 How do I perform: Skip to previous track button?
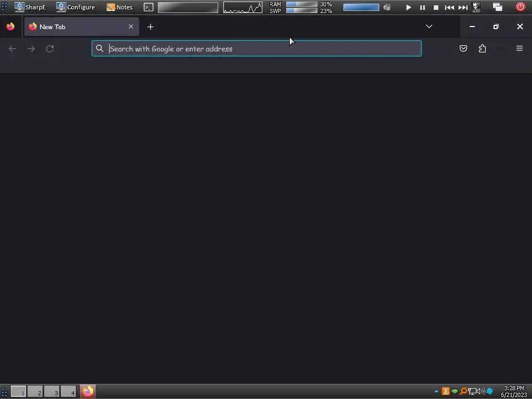(x=449, y=7)
